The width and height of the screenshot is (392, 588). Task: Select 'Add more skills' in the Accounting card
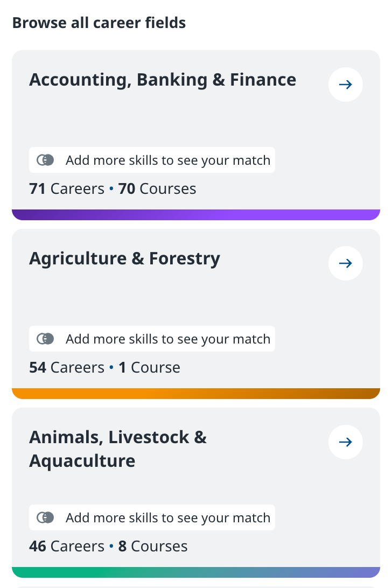click(167, 160)
